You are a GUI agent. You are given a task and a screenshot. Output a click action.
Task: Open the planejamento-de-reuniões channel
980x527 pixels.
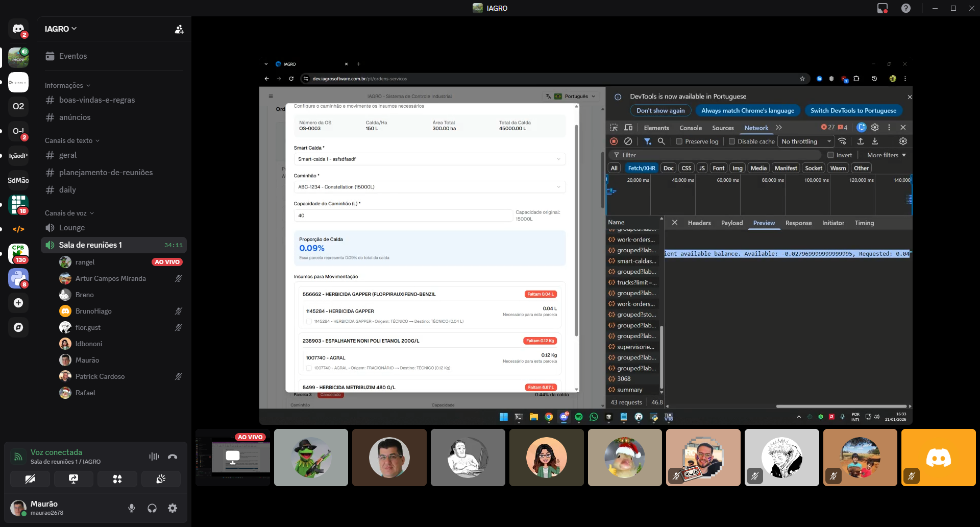pos(106,173)
